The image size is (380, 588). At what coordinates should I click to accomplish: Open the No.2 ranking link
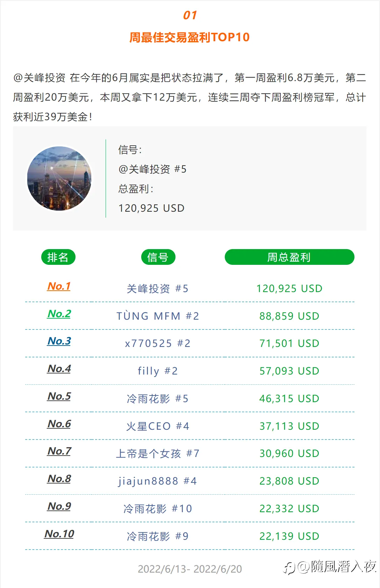pyautogui.click(x=59, y=314)
